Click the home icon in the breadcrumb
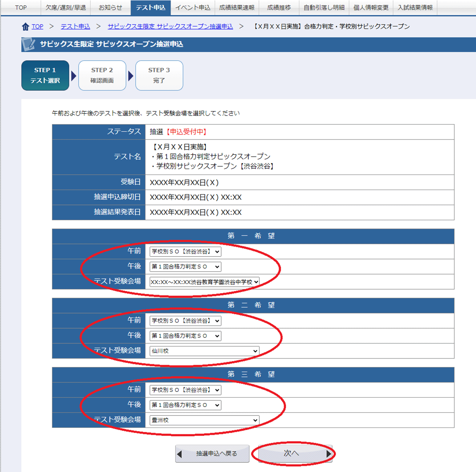Screen dimensions: 476x472 coord(26,26)
